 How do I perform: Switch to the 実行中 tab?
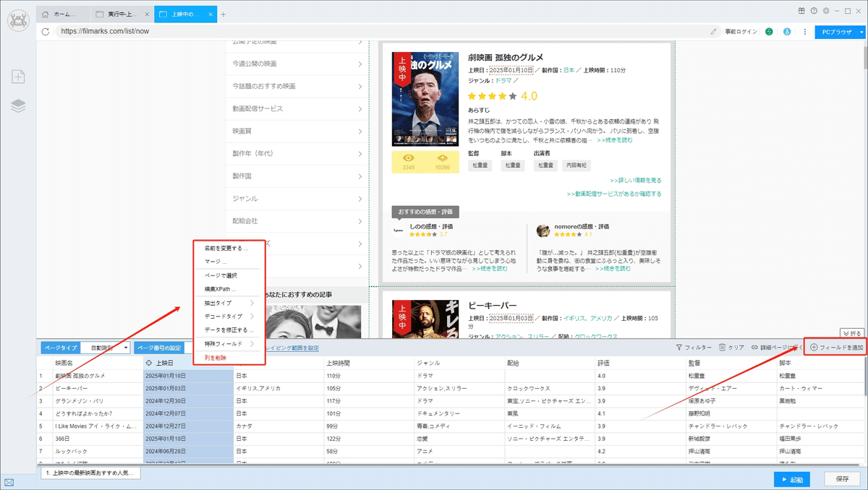point(123,14)
